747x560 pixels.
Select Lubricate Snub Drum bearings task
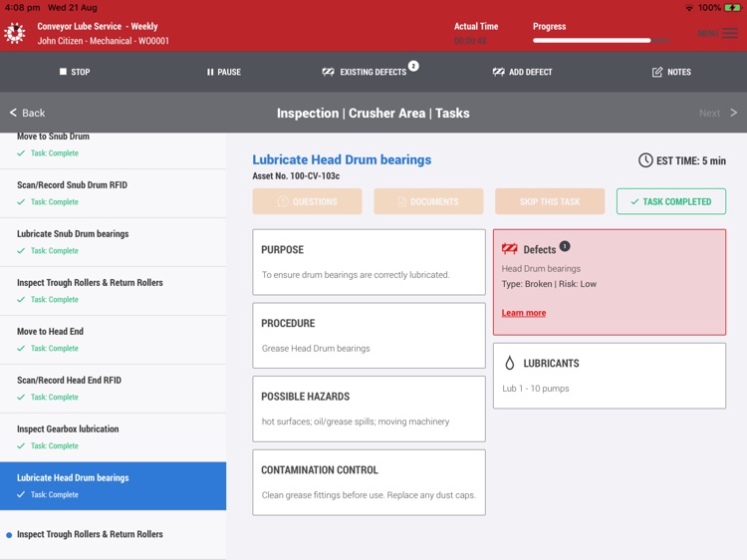click(x=113, y=242)
